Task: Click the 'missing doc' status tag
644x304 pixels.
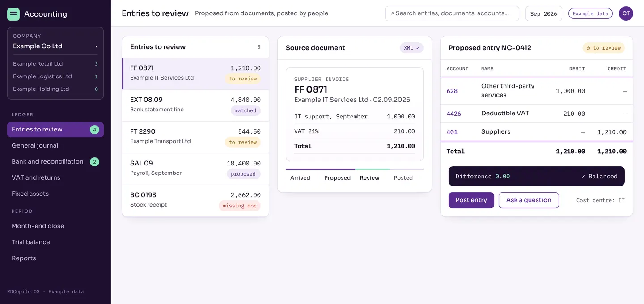Action: (240, 206)
